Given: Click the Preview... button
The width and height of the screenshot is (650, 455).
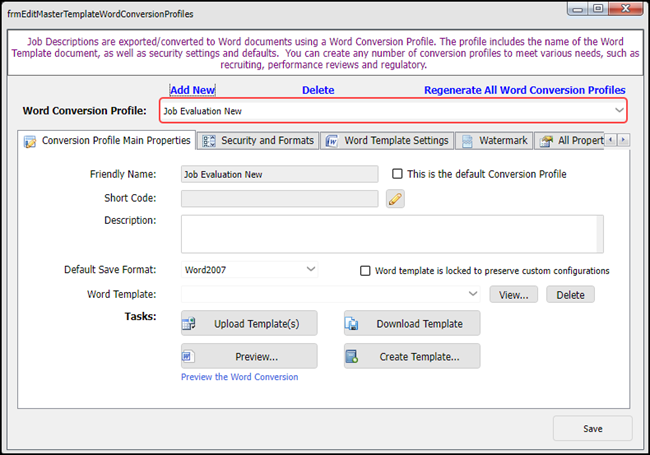Looking at the screenshot, I should (x=249, y=356).
